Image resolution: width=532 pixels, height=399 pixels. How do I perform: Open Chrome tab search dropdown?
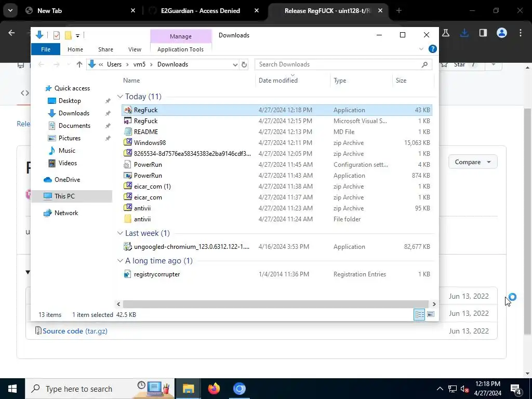pyautogui.click(x=10, y=10)
